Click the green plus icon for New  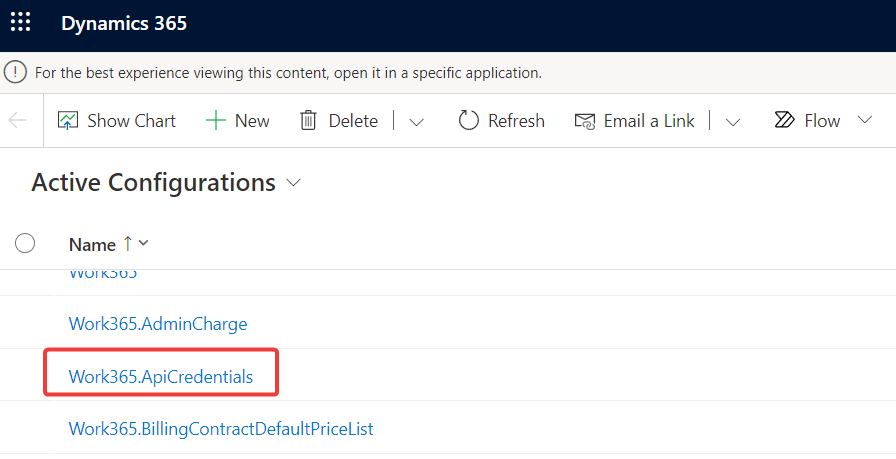tap(215, 121)
